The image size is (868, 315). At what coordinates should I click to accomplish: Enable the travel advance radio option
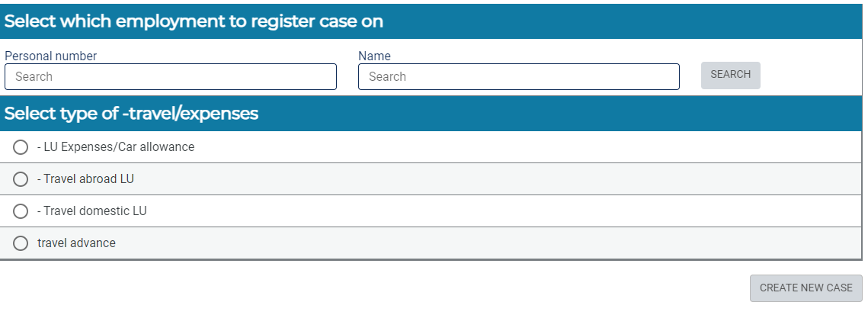[21, 243]
